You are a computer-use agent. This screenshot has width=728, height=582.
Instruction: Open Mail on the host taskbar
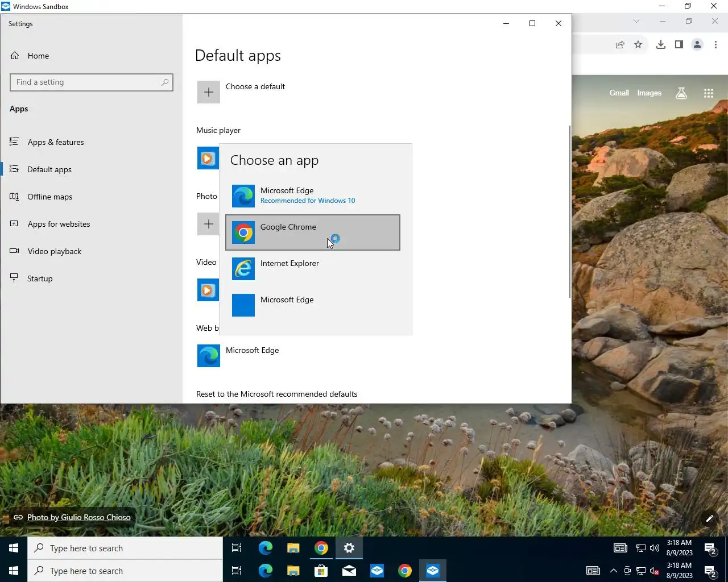tap(349, 571)
